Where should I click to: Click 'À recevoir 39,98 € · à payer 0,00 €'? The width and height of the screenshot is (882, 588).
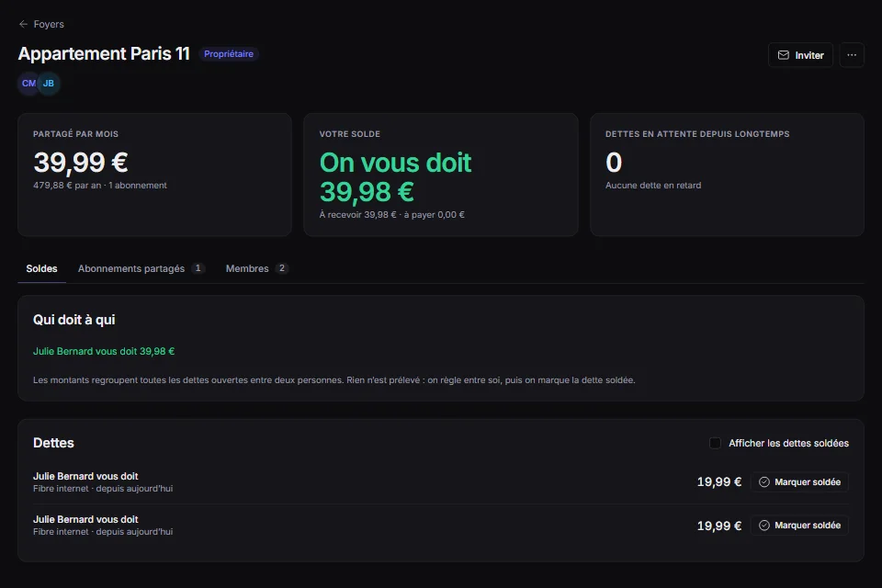(392, 214)
